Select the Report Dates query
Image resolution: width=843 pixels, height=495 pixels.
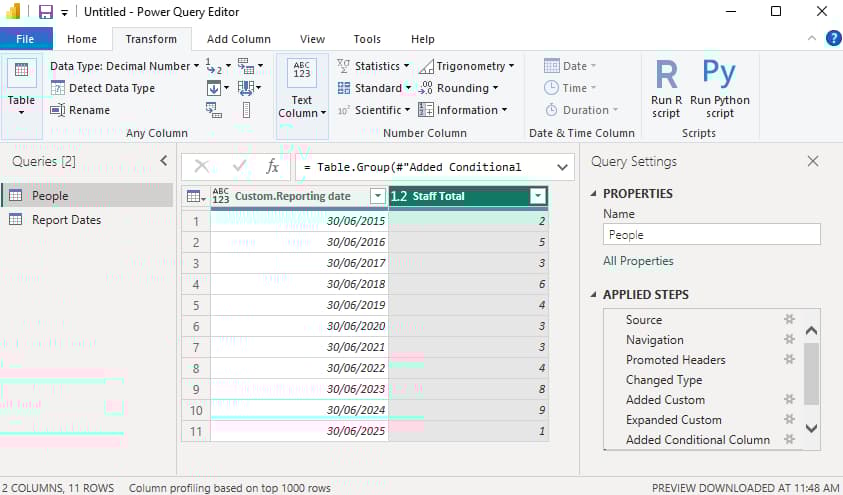coord(66,220)
